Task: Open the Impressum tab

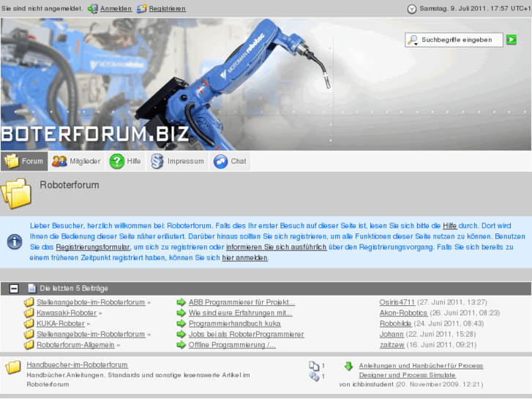Action: (x=177, y=161)
